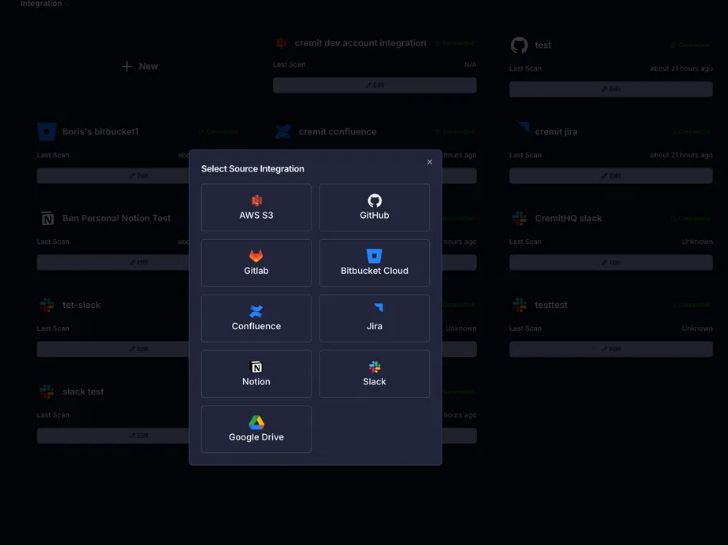Click the Integration breadcrumb heading
This screenshot has height=545, width=728.
tap(41, 3)
